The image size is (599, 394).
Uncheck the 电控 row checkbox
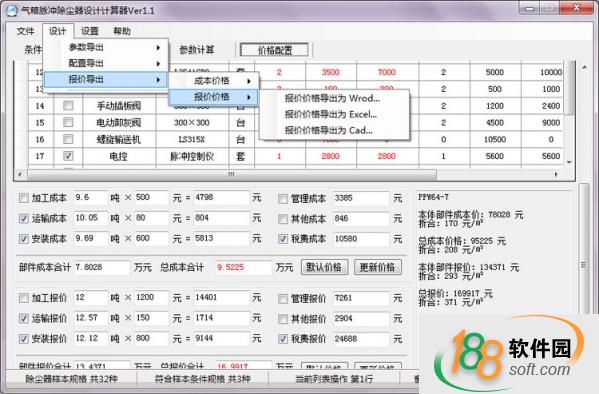tap(68, 156)
